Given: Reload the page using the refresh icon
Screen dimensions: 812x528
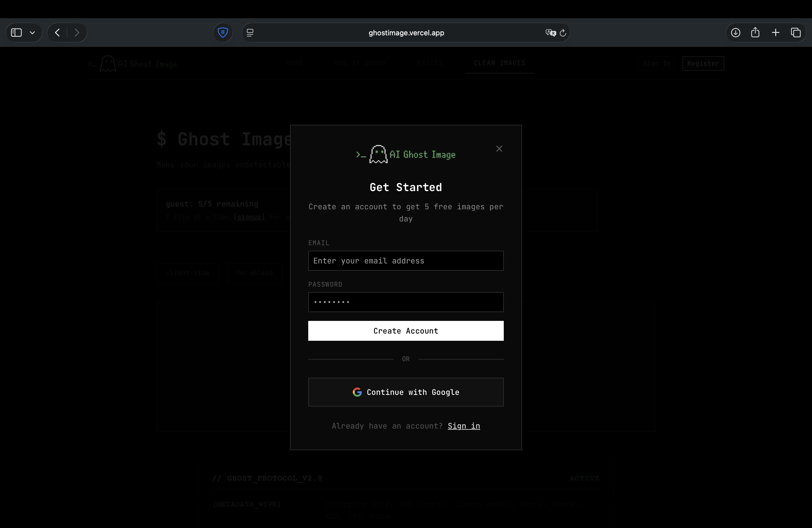Looking at the screenshot, I should coord(563,32).
